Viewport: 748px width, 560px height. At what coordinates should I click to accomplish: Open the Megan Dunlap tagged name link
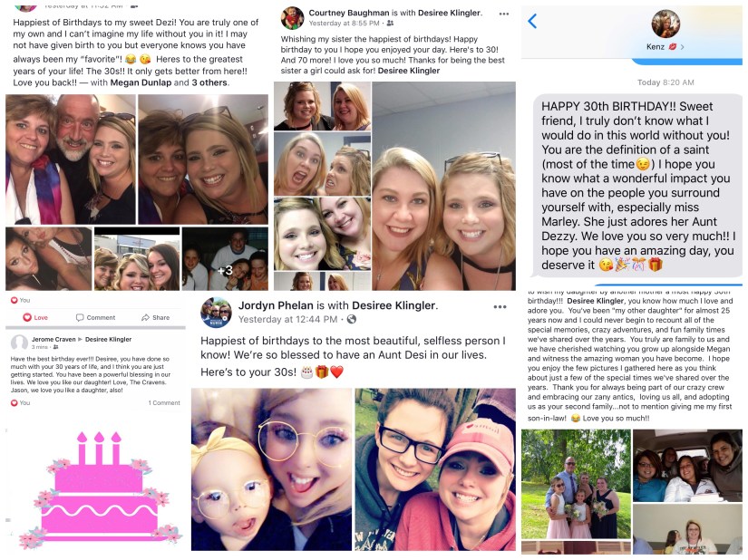click(141, 82)
